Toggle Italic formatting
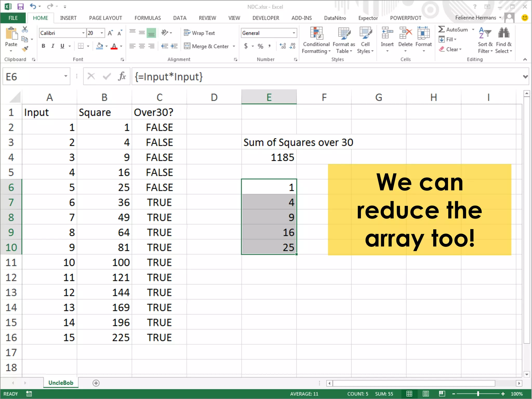Screen dimensions: 532x399 coord(53,46)
